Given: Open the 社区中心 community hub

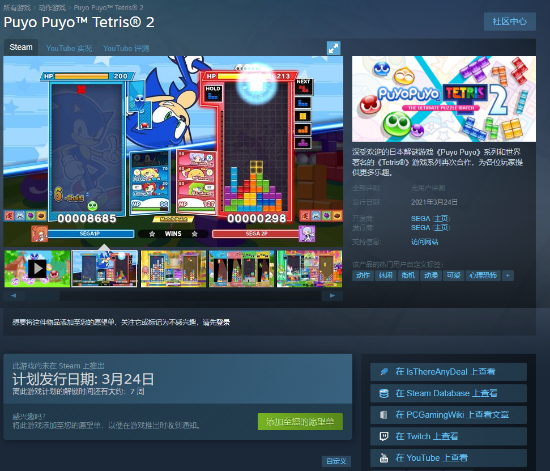Looking at the screenshot, I should [510, 22].
